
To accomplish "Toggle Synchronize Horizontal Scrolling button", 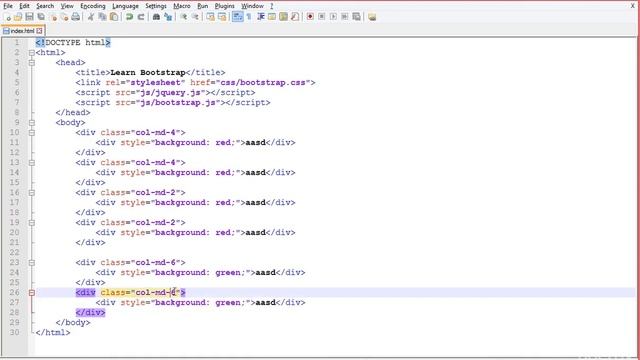I will pyautogui.click(x=222, y=17).
